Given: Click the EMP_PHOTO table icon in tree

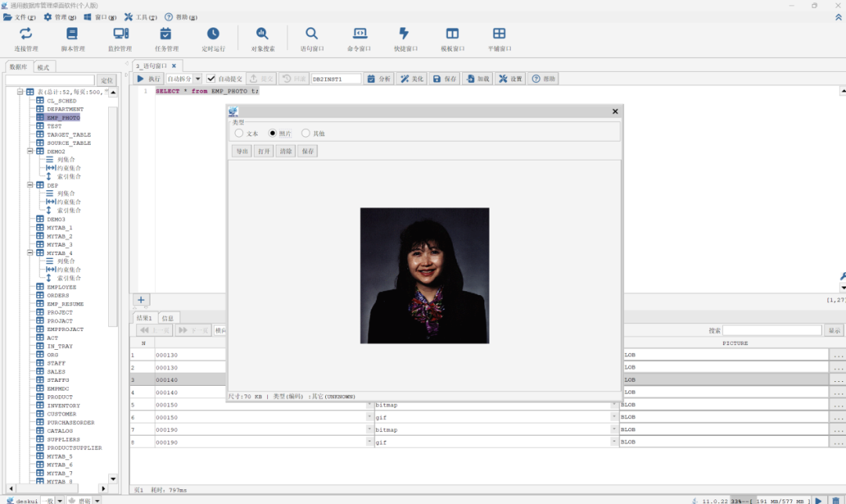Looking at the screenshot, I should pos(40,117).
